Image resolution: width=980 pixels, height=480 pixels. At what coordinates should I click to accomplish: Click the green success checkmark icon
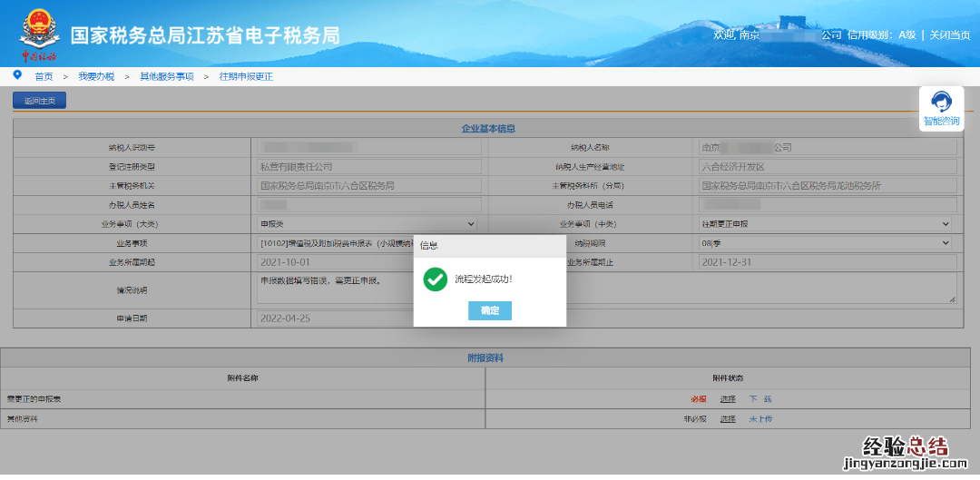[435, 279]
